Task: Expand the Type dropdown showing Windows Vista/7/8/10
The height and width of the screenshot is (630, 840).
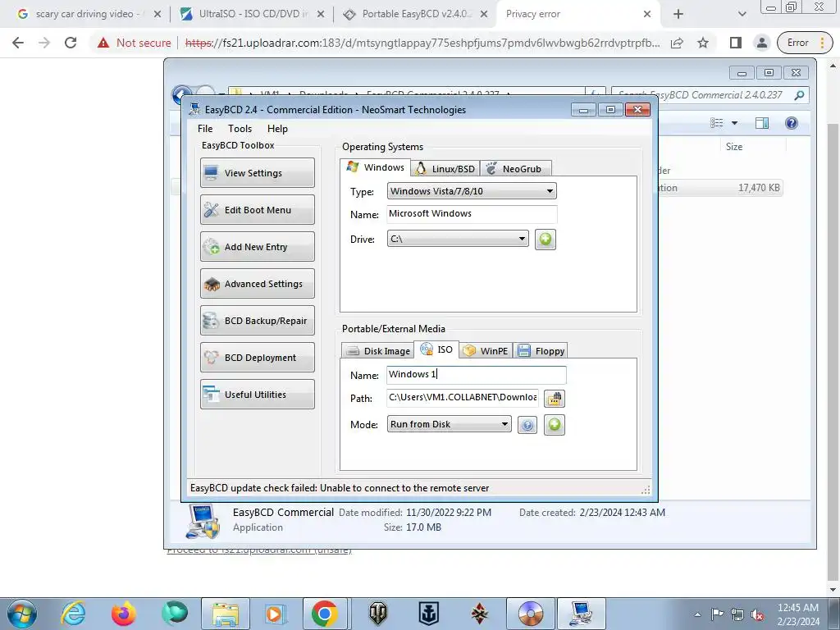Action: tap(472, 191)
